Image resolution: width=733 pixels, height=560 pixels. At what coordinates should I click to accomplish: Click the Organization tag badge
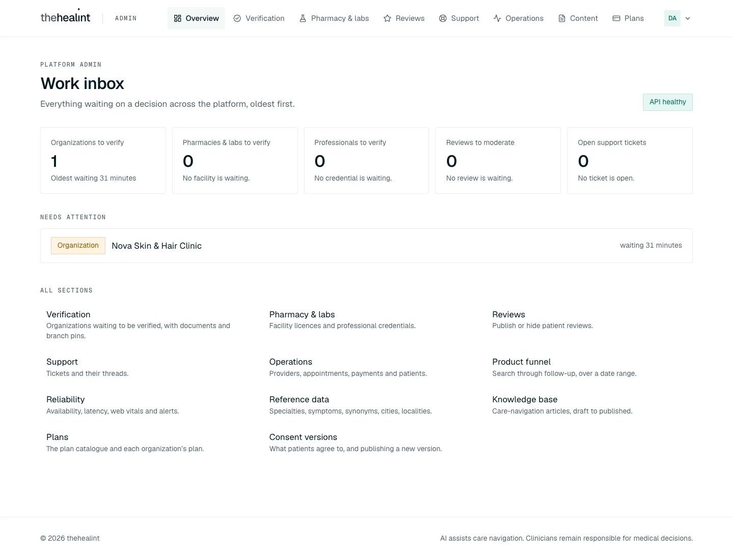pos(78,246)
